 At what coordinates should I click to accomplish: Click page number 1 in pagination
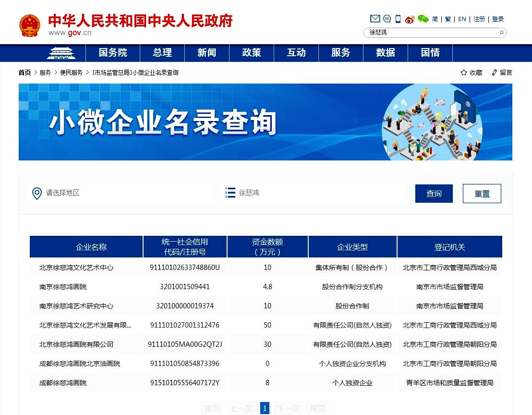tap(265, 408)
